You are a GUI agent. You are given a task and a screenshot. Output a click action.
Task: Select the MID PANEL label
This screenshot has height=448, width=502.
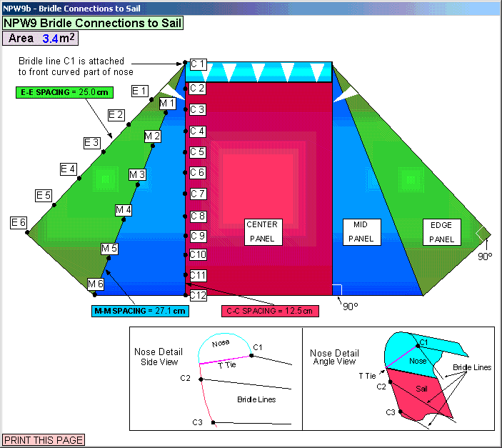(361, 232)
